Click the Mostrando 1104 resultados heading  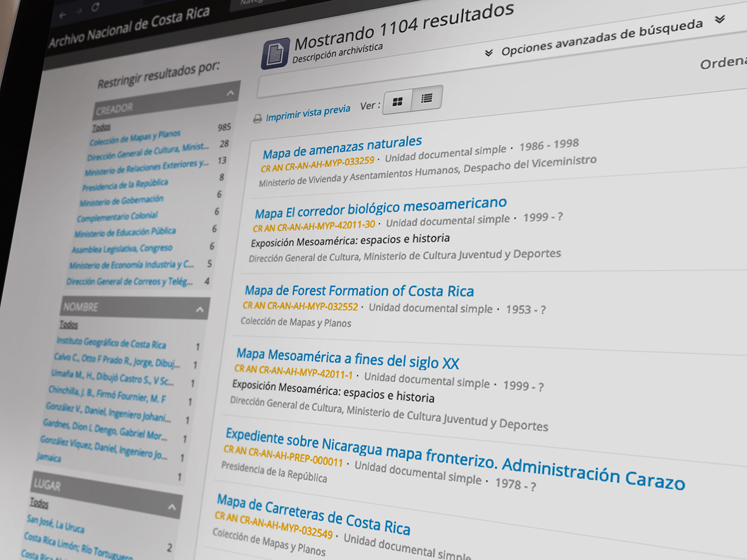[x=404, y=27]
